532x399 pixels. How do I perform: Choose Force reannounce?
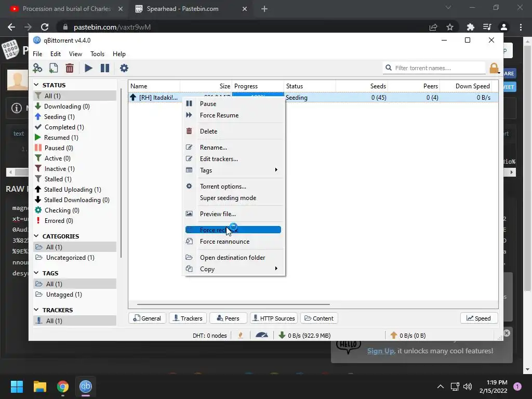click(233, 242)
